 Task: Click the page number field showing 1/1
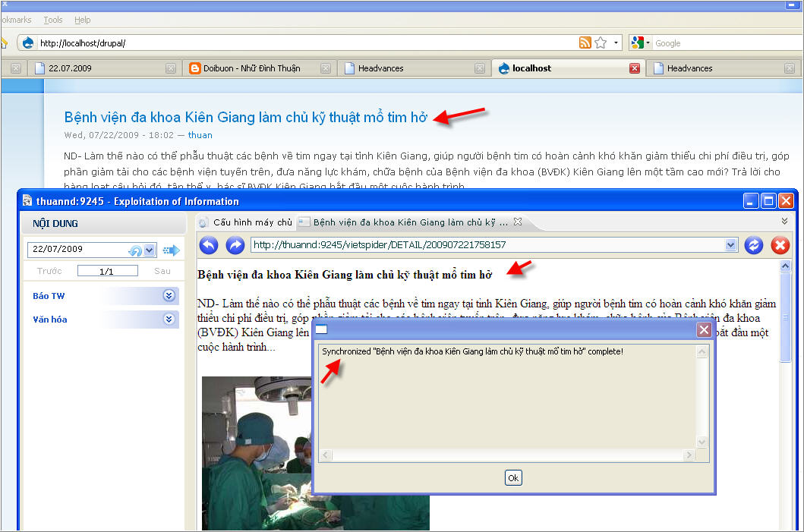pyautogui.click(x=107, y=271)
